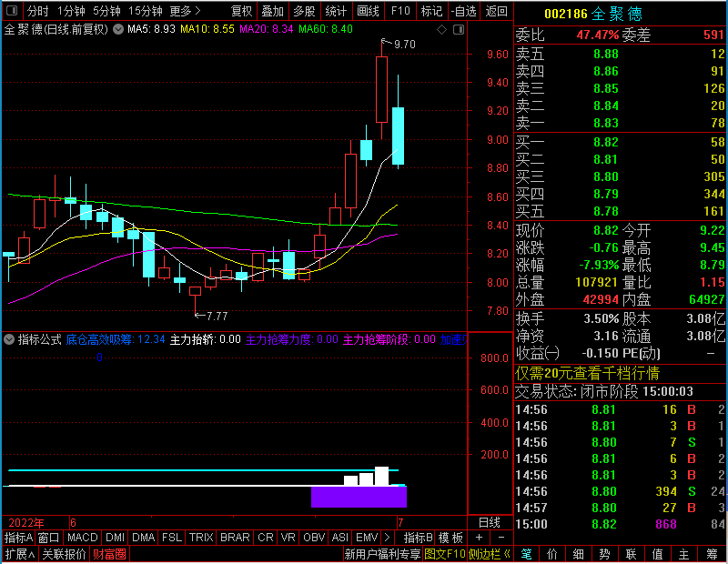Click 标记 mark button

point(431,11)
